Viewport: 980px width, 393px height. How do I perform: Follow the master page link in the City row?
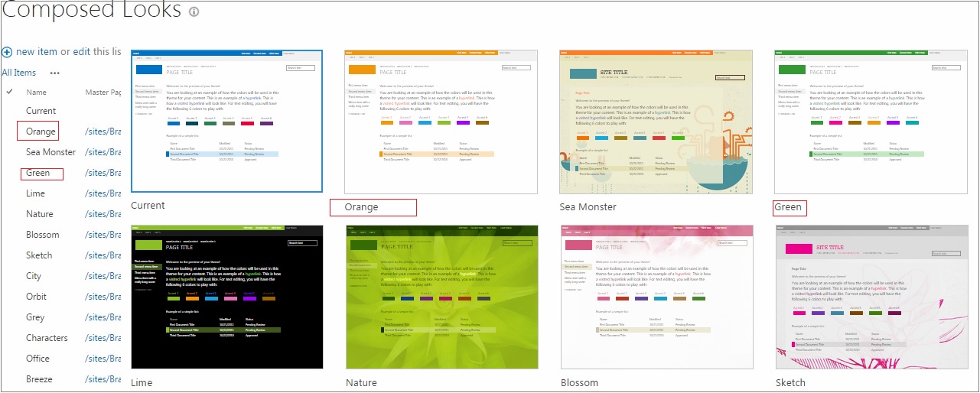(103, 276)
